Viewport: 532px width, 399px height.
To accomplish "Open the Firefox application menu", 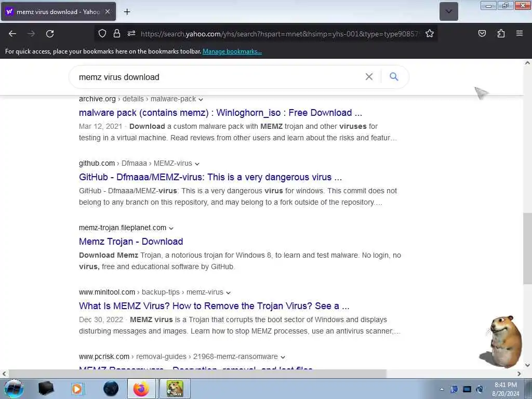I will 520,33.
